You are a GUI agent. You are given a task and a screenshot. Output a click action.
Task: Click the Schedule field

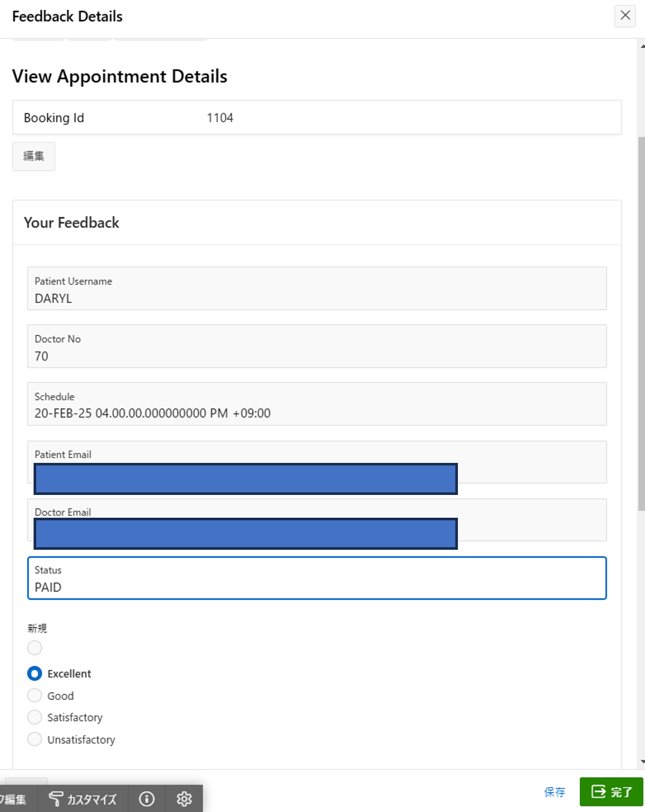click(x=316, y=404)
